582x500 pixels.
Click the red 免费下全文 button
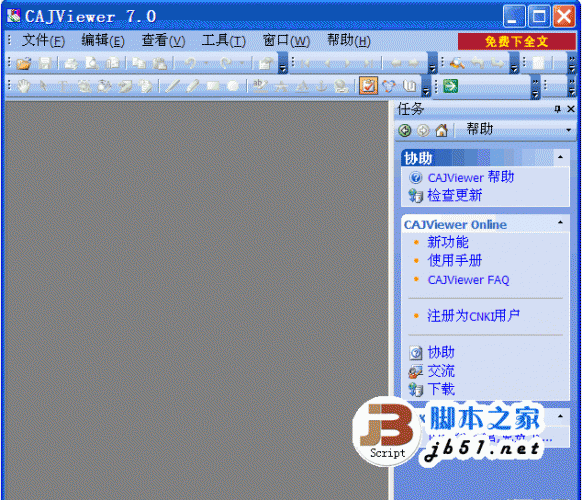pyautogui.click(x=517, y=41)
